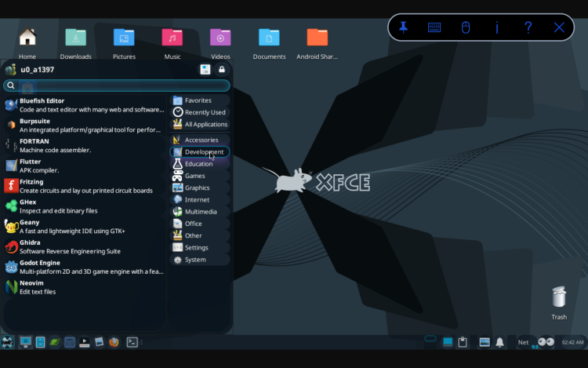Viewport: 588px width, 368px height.
Task: Open the menu settings button beside username
Action: coord(205,69)
